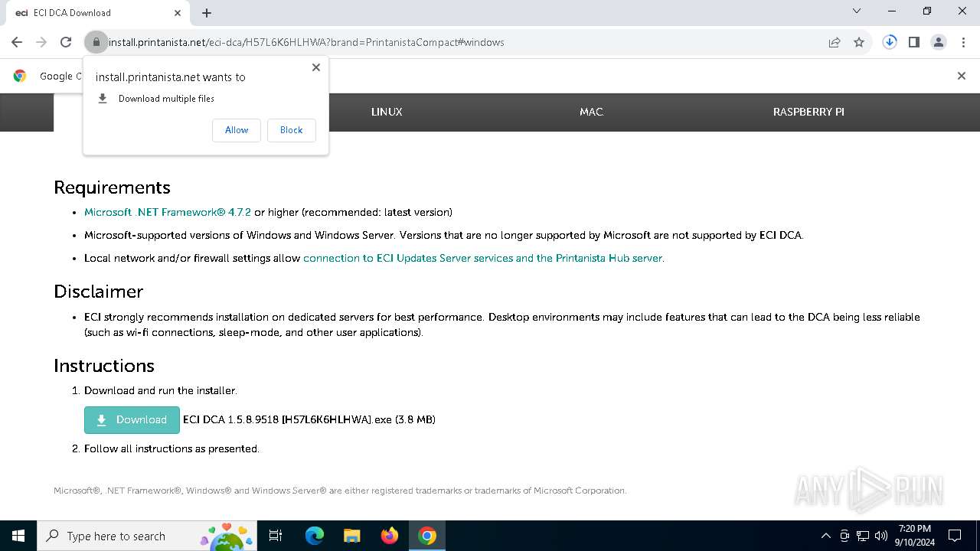Bookmark this tab with the star

point(859,42)
